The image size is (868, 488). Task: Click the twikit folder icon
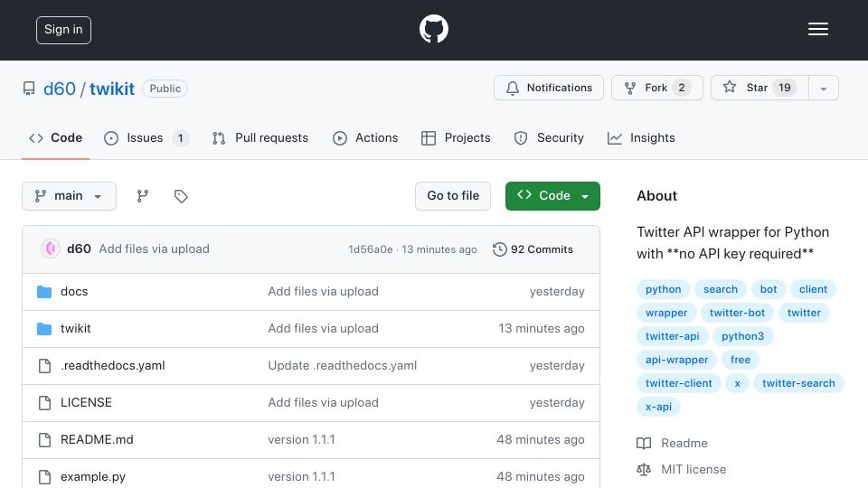click(44, 329)
